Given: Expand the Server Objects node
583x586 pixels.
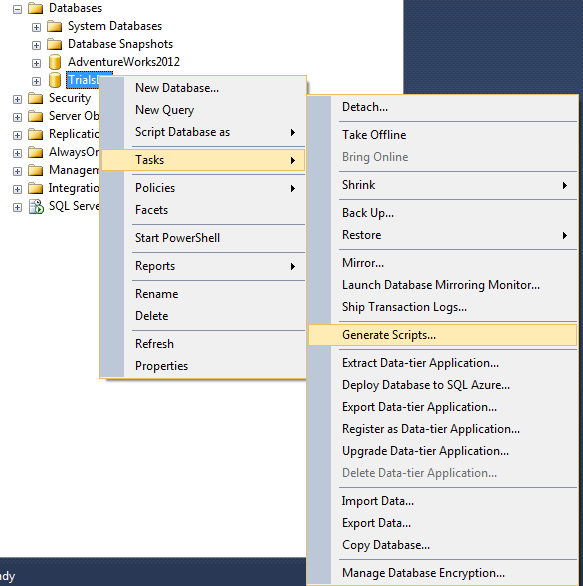Looking at the screenshot, I should [x=17, y=117].
